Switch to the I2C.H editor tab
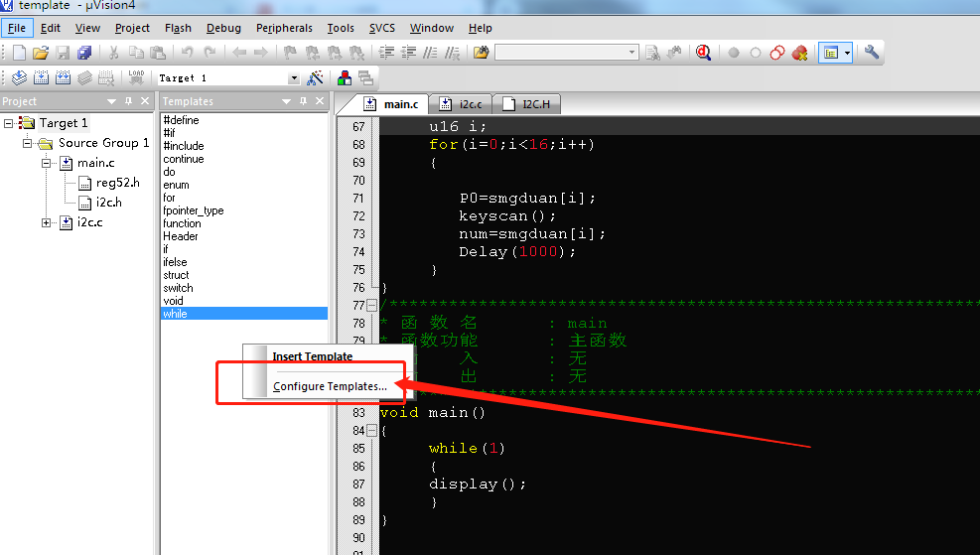The width and height of the screenshot is (980, 555). (x=527, y=104)
